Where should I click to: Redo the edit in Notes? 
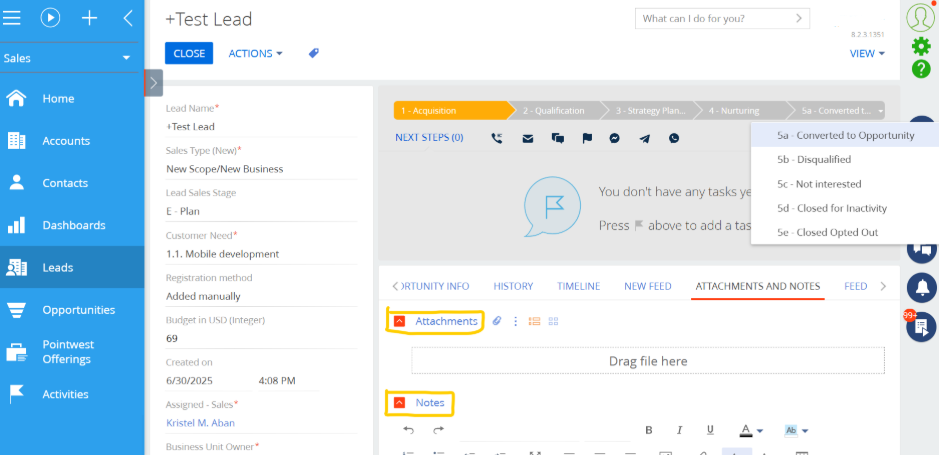[x=438, y=430]
